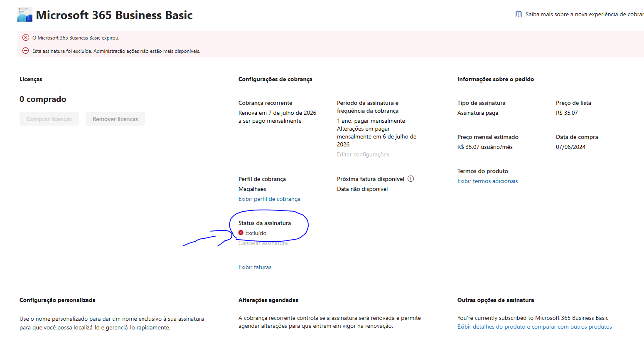Click the 'Data não disponível' text
Screen dimensions: 644x339
(x=362, y=189)
